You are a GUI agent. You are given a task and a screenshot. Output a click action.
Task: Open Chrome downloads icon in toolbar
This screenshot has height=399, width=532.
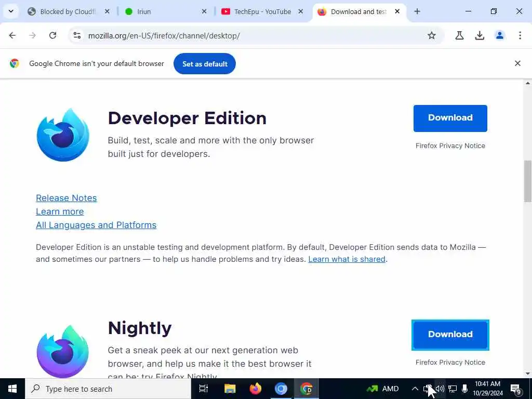(x=480, y=35)
